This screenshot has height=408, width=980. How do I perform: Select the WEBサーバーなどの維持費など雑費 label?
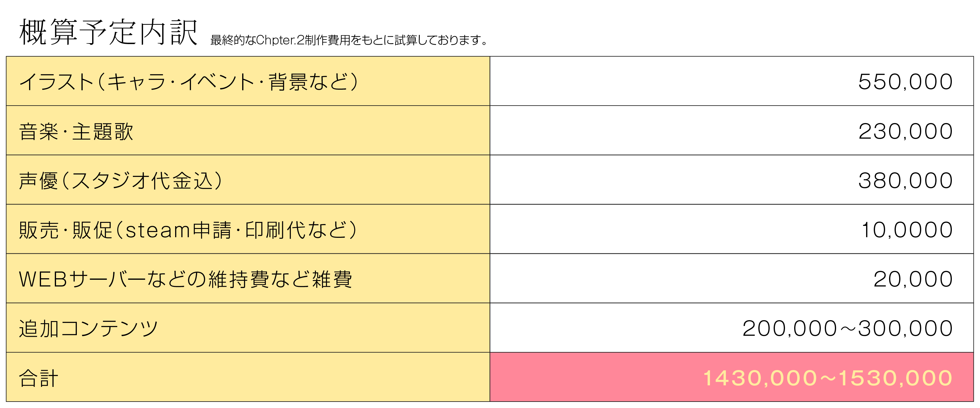click(x=185, y=279)
